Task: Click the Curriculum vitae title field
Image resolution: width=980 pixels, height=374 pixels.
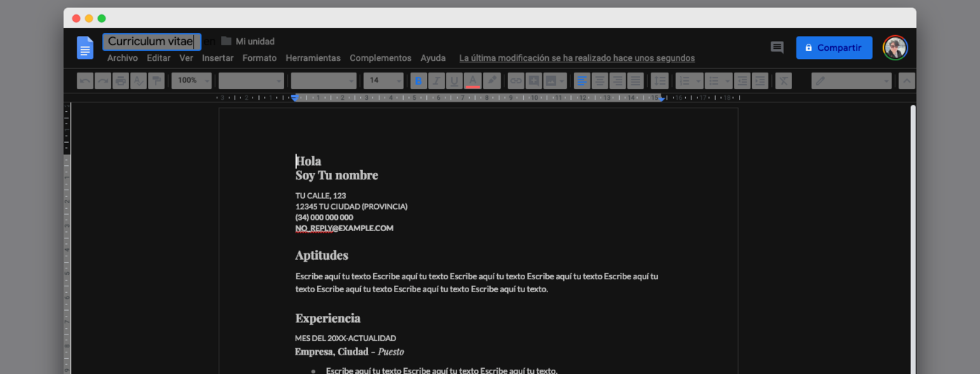Action: tap(151, 42)
